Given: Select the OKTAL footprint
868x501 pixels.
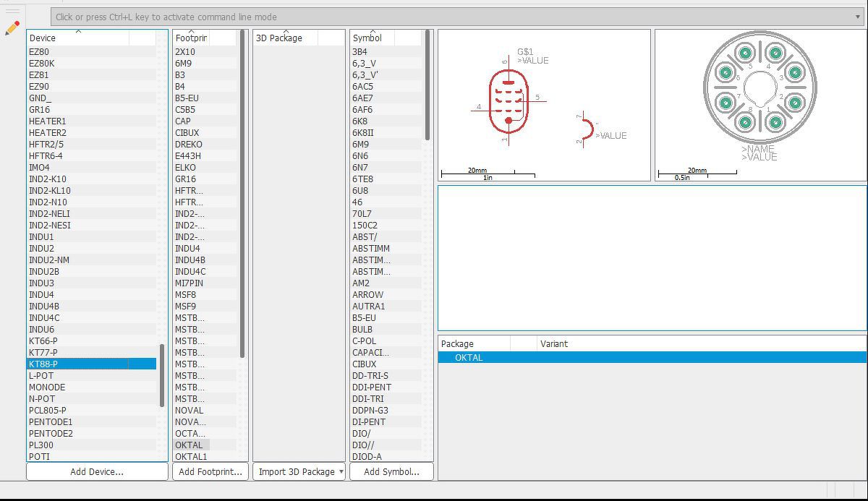Looking at the screenshot, I should 205,445.
